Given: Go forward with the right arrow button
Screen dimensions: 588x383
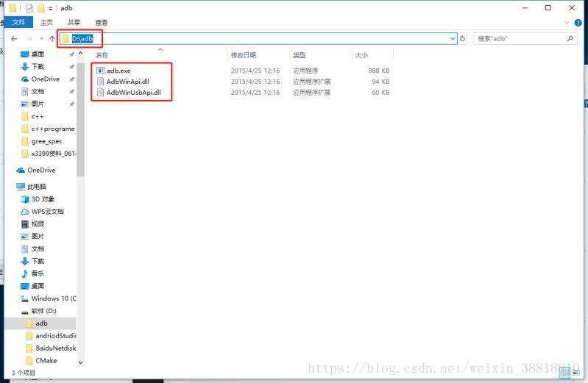Looking at the screenshot, I should [x=29, y=39].
